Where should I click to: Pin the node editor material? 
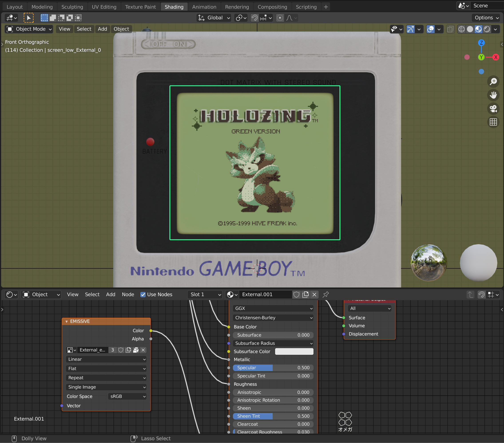click(326, 294)
